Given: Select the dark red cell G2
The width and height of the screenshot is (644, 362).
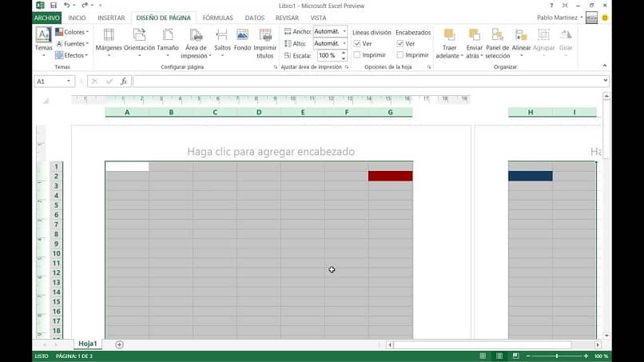Looking at the screenshot, I should (390, 176).
